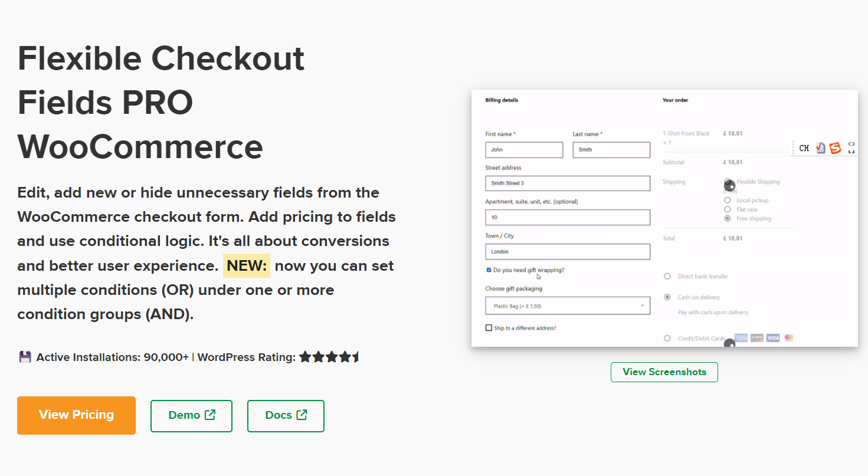
Task: Click the external link icon on Docs button
Action: [302, 415]
